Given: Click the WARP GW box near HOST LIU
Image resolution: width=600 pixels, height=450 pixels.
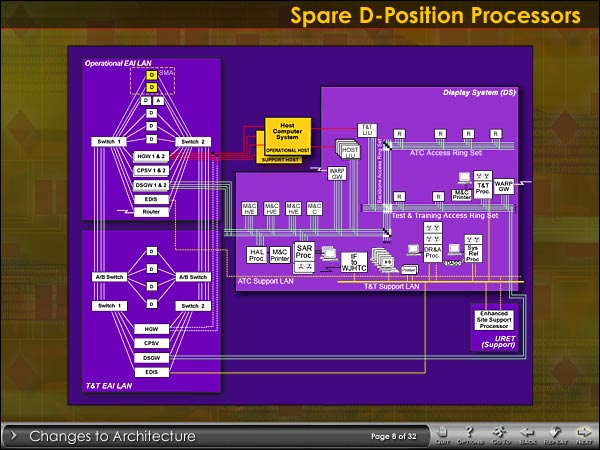Looking at the screenshot, I should (335, 172).
